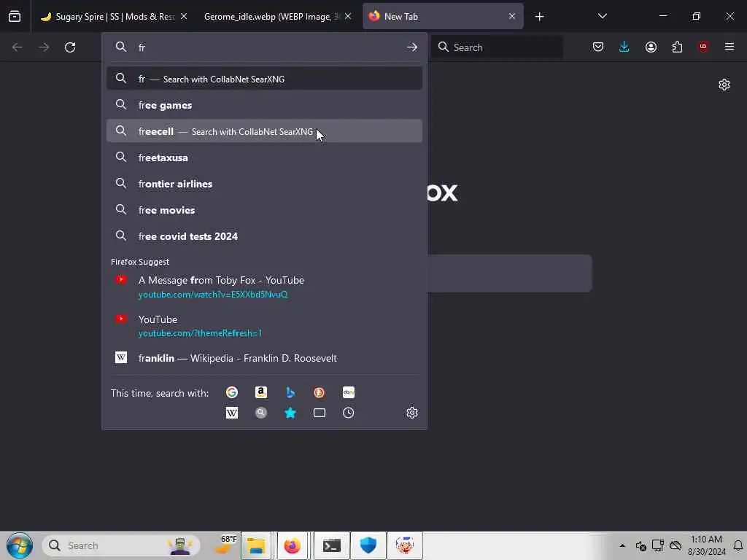Screen dimensions: 747x560
Task: Open Firefox from the taskbar
Action: pyautogui.click(x=292, y=545)
